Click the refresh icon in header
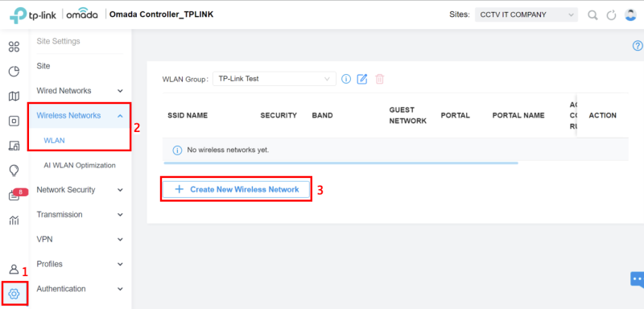 pyautogui.click(x=612, y=15)
